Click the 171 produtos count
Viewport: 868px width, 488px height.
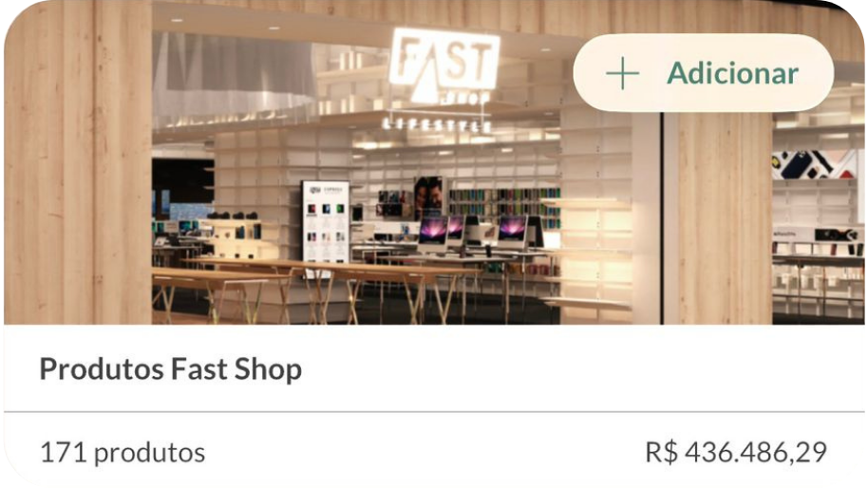(123, 453)
